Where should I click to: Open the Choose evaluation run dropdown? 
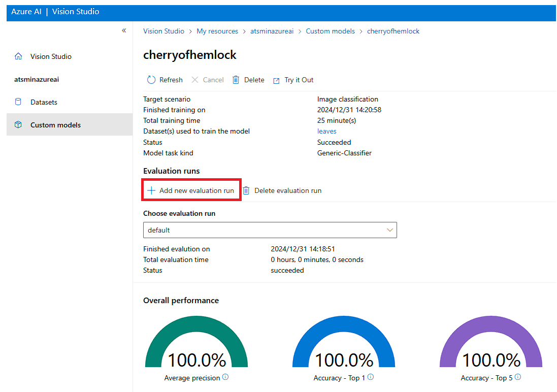pos(270,230)
